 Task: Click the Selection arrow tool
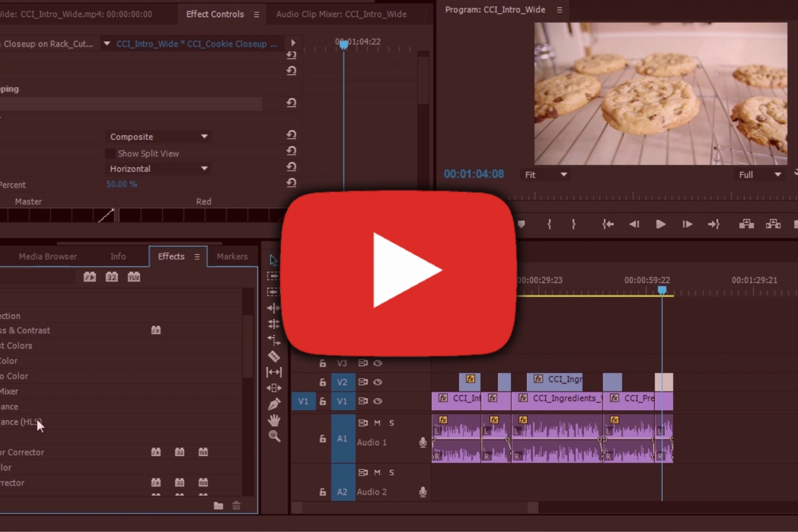[273, 260]
